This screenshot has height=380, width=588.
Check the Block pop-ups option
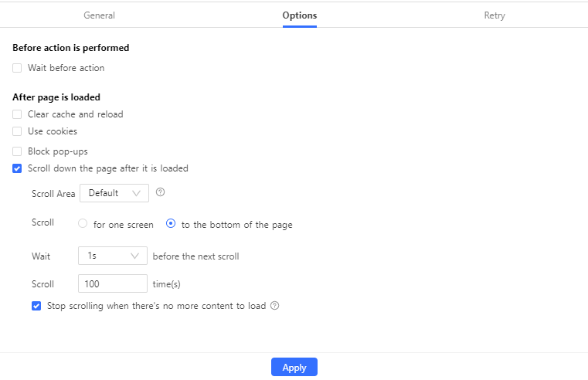point(17,151)
